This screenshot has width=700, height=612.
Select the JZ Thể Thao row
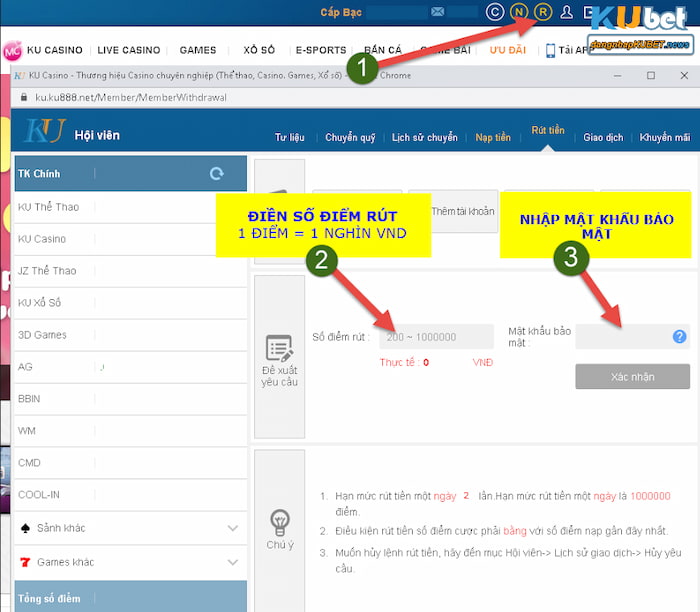(x=130, y=271)
